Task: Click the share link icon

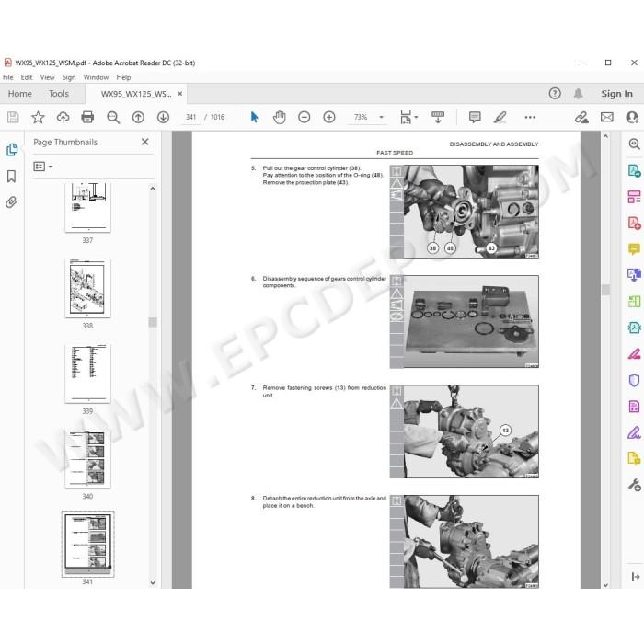Action: 581,118
